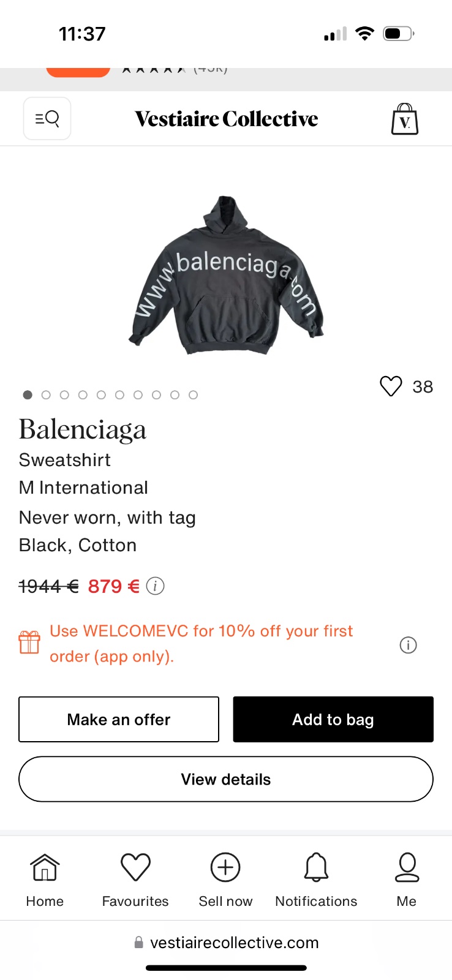Expand View details

(226, 779)
